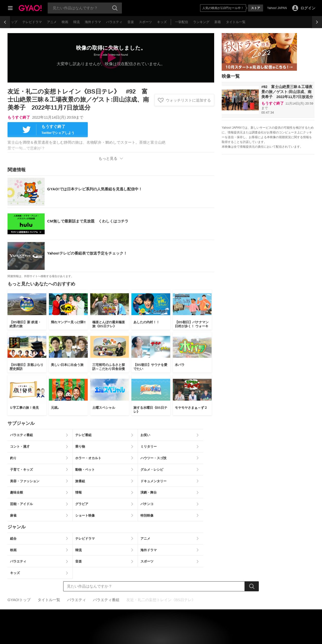
Task: Open バラエティ番組 subgenre chevron row
Action: pyautogui.click(x=40, y=435)
